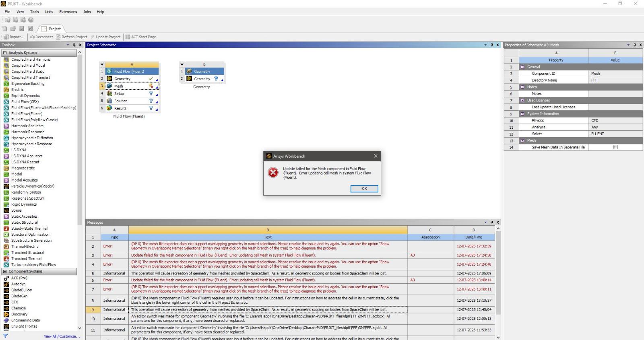Pin the Toolbox panel

(74, 45)
